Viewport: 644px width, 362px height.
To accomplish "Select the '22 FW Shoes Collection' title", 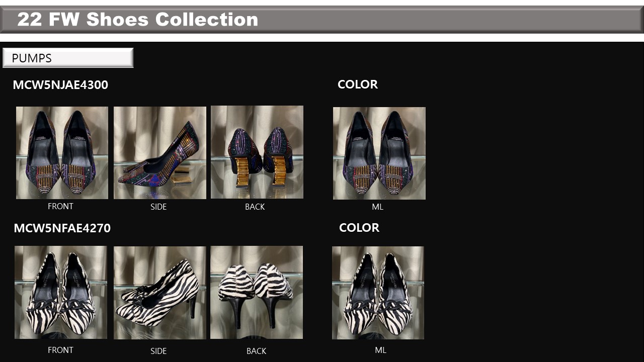I will [138, 20].
